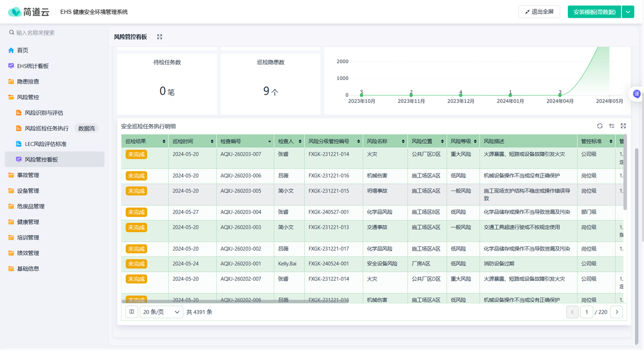The width and height of the screenshot is (644, 350).
Task: Collapse the 风险管控 folder in sidebar
Action: (x=28, y=97)
